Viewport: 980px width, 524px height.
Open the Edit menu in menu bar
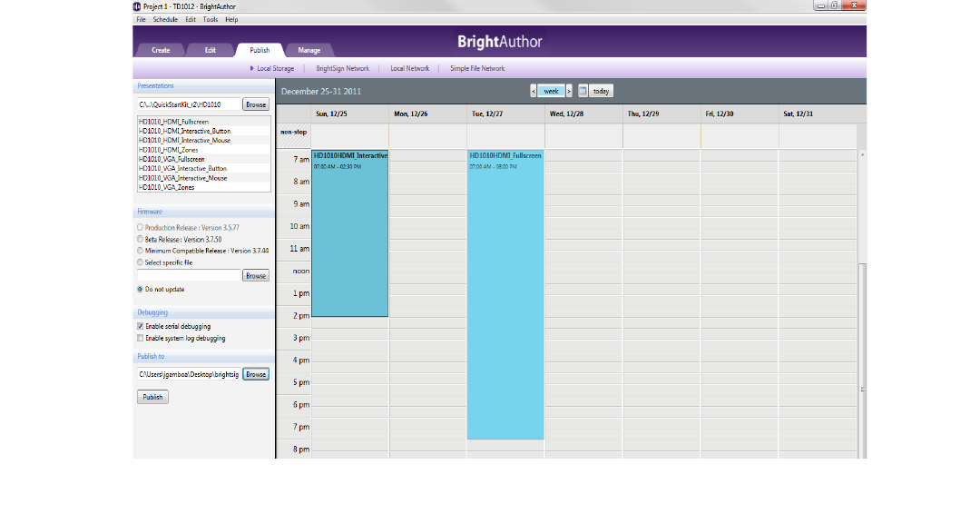click(191, 19)
